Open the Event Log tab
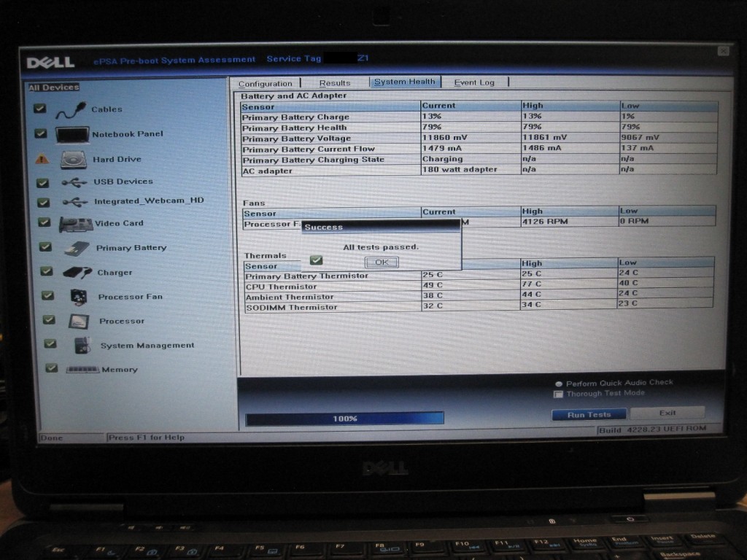This screenshot has height=560, width=747. [x=474, y=82]
